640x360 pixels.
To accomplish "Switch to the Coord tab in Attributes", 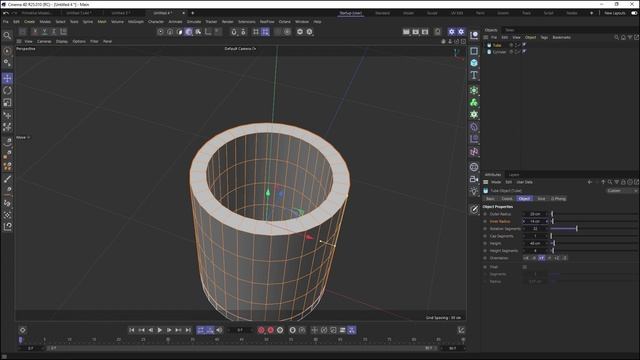I will 507,199.
